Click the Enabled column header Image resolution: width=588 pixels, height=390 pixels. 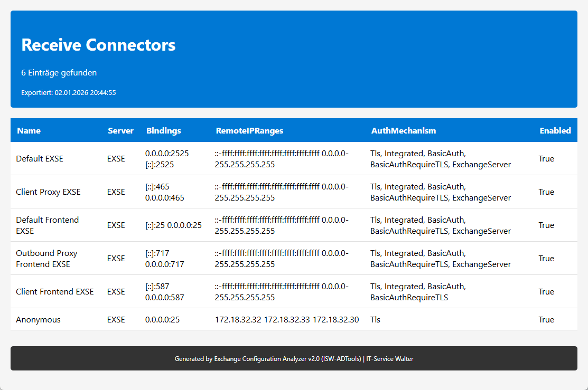click(555, 131)
